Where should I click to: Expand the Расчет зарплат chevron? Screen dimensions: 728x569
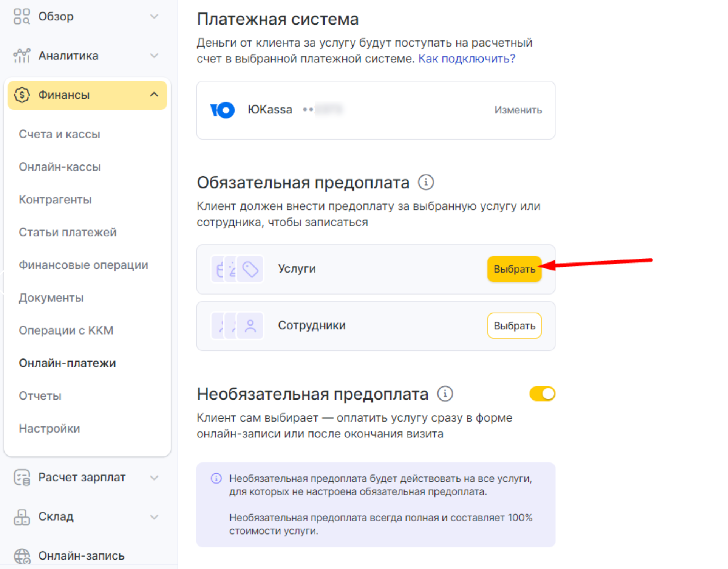[x=154, y=478]
